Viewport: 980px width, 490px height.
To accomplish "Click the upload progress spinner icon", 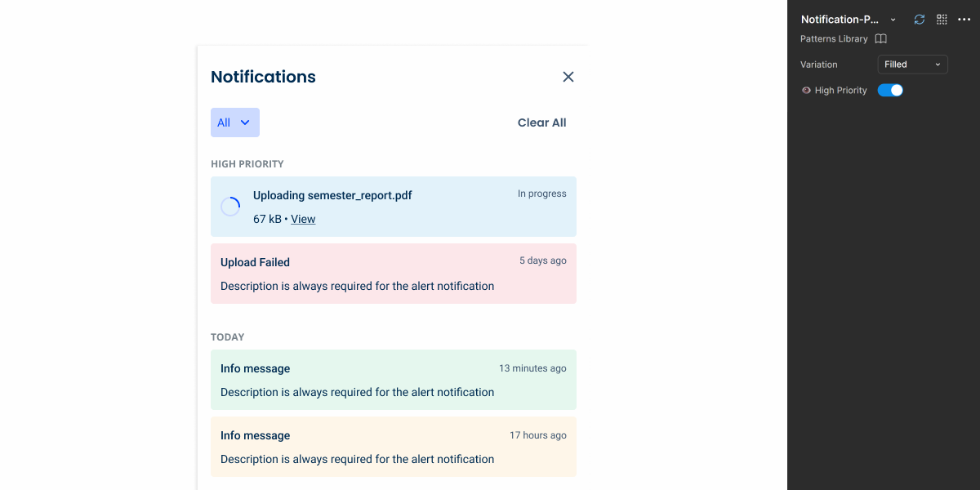I will click(x=230, y=207).
